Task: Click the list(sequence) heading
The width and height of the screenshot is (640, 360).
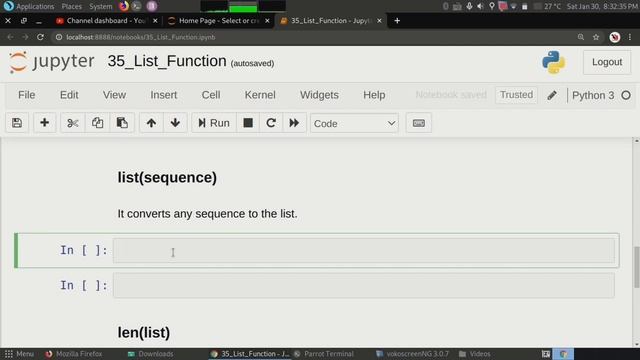Action: [167, 178]
